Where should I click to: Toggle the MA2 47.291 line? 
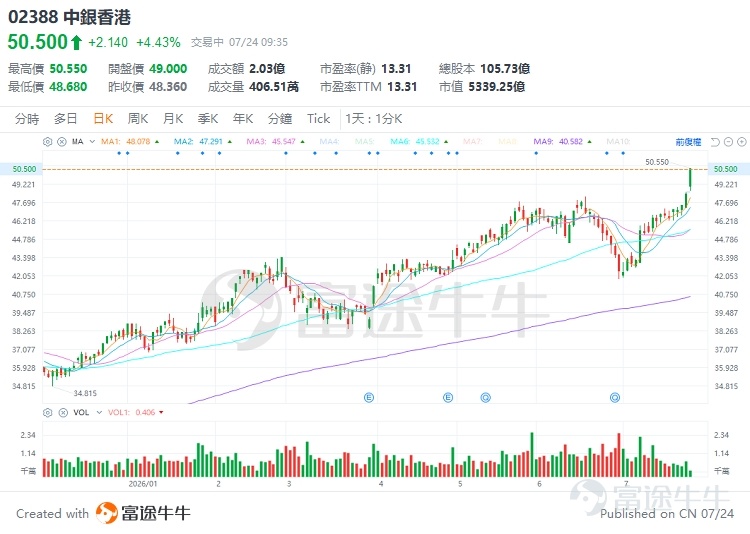198,142
